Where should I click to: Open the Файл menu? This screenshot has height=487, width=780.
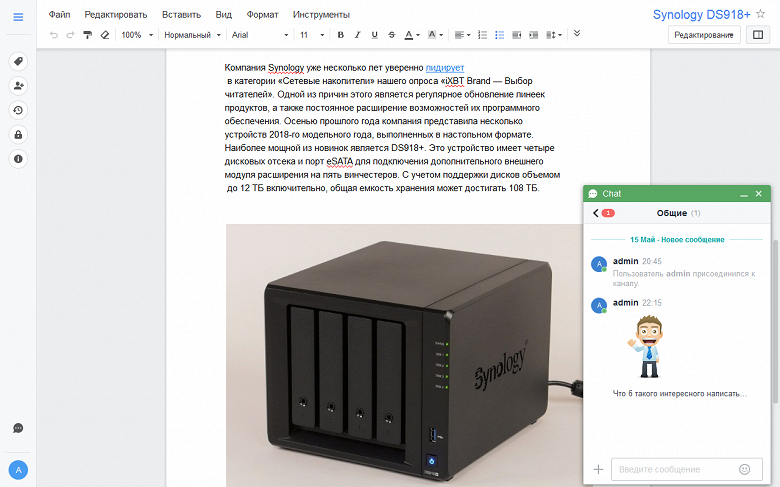(x=59, y=14)
